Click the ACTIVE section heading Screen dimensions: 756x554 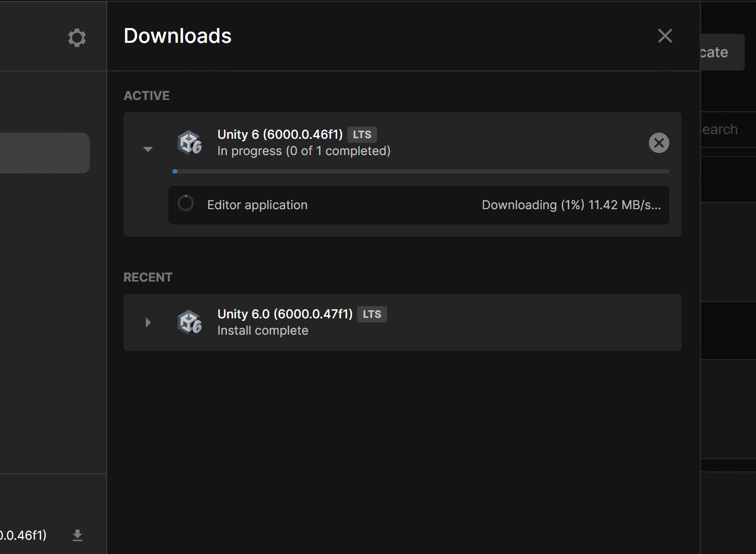point(146,95)
